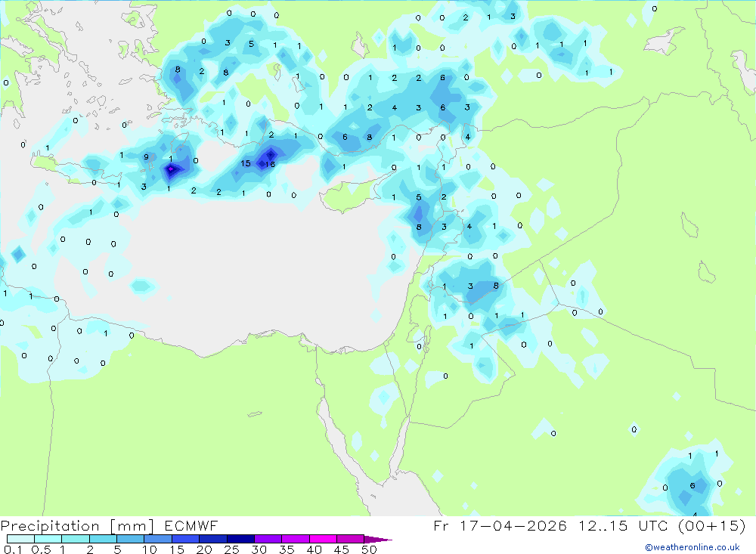Click the '16' precipitation value on the map
Viewport: 756px width, 554px height.
(270, 165)
